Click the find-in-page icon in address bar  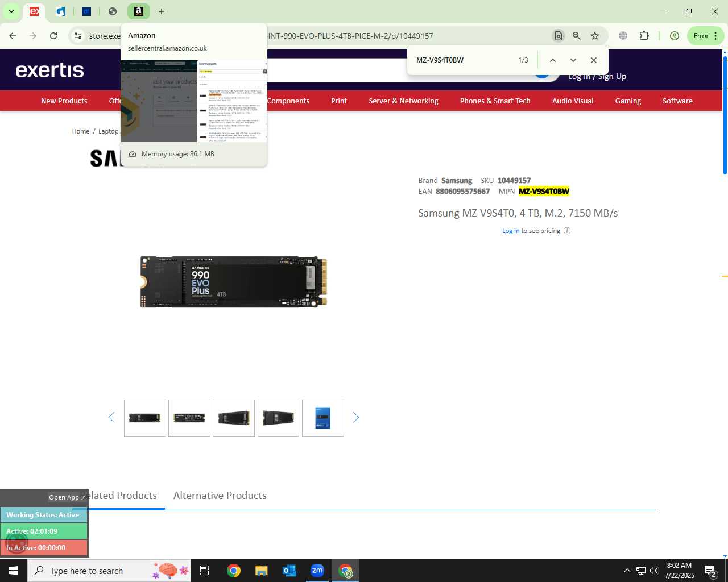click(559, 36)
